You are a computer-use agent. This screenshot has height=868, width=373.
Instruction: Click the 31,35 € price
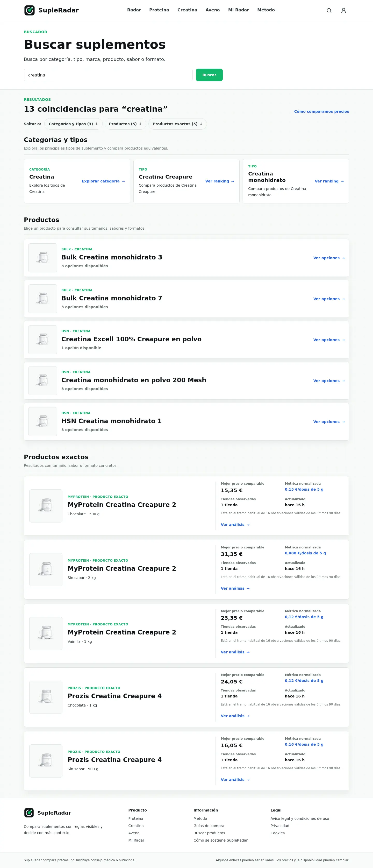pos(232,554)
